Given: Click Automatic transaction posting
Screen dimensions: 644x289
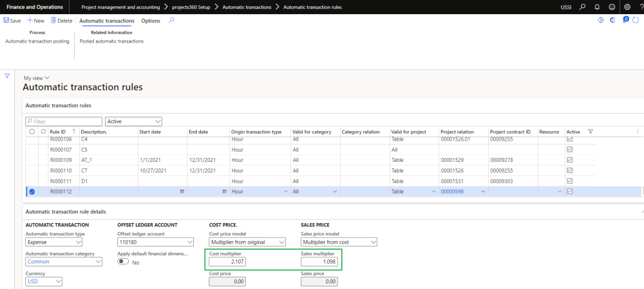Looking at the screenshot, I should 37,41.
